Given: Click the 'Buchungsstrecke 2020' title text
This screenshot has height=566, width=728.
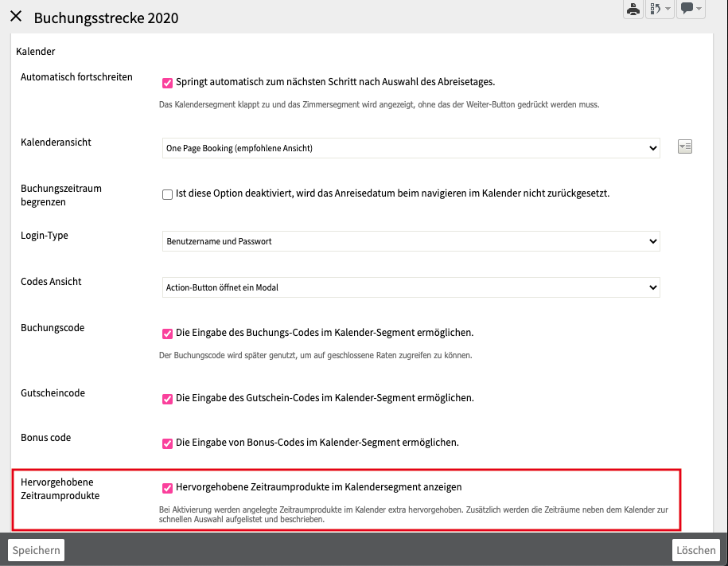Looking at the screenshot, I should (106, 18).
